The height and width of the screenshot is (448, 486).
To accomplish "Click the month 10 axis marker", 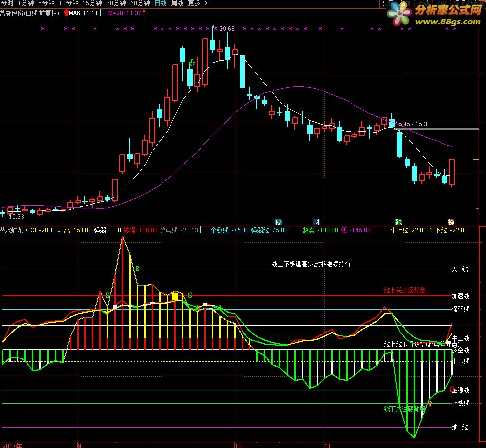I will [238, 446].
